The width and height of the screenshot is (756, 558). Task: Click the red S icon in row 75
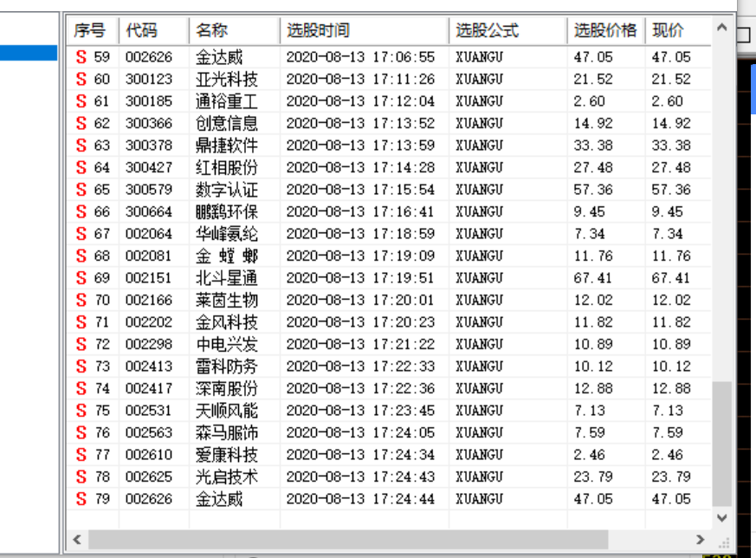(81, 411)
